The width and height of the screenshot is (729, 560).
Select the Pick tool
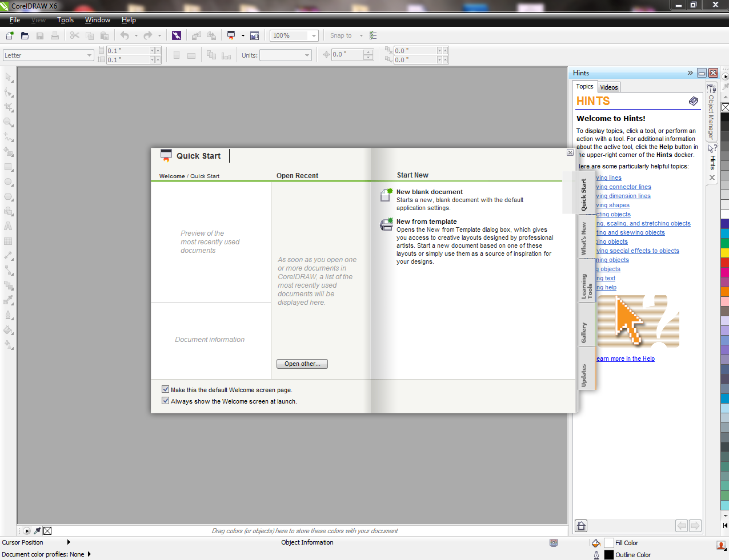tap(7, 77)
